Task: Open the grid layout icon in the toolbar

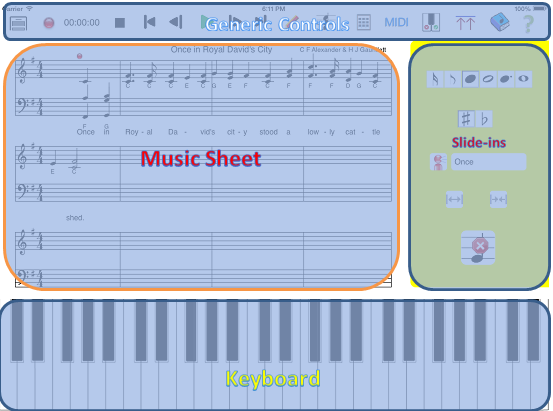Action: (364, 22)
